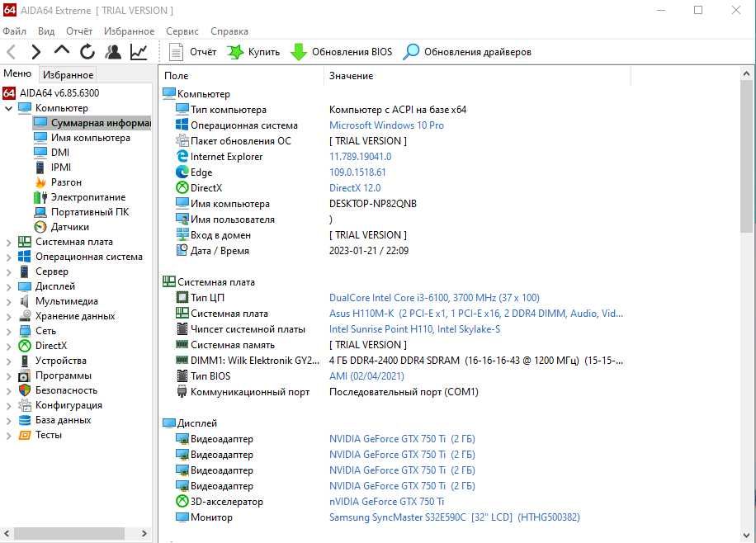Viewport: 756px width, 543px height.
Task: Open the Microsoft Windows 10 Pro link
Action: pyautogui.click(x=387, y=125)
